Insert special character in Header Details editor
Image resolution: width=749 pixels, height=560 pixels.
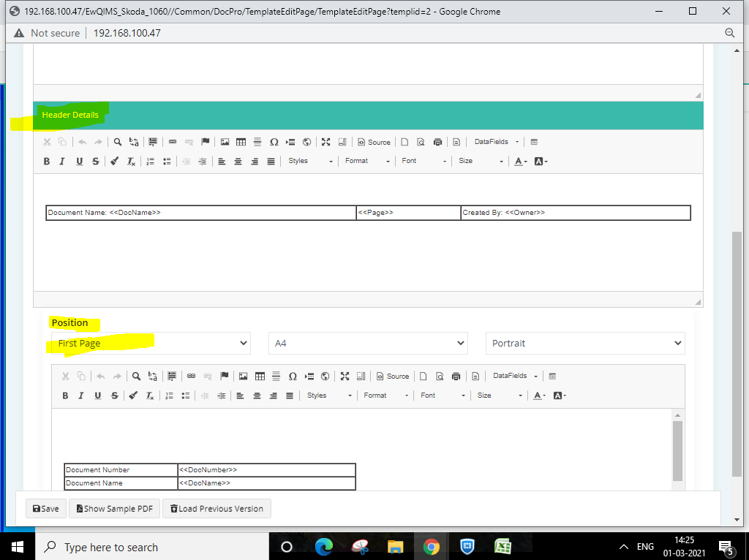coord(274,142)
